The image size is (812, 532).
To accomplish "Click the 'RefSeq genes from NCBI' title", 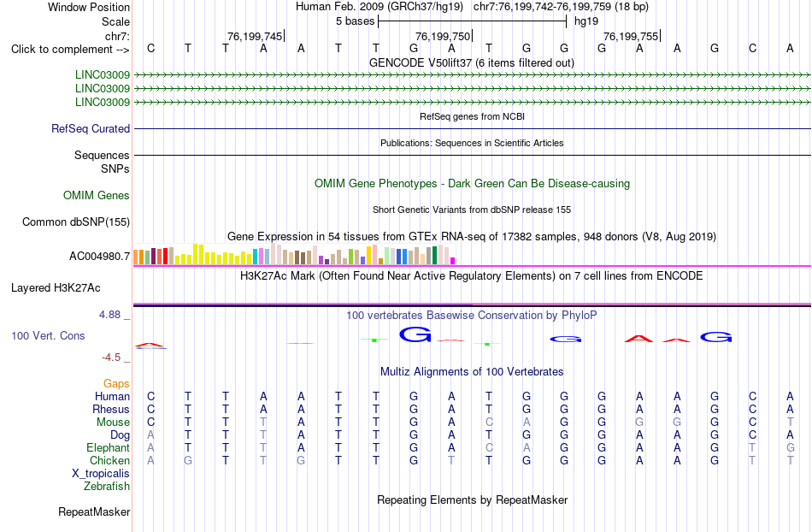I will (472, 116).
